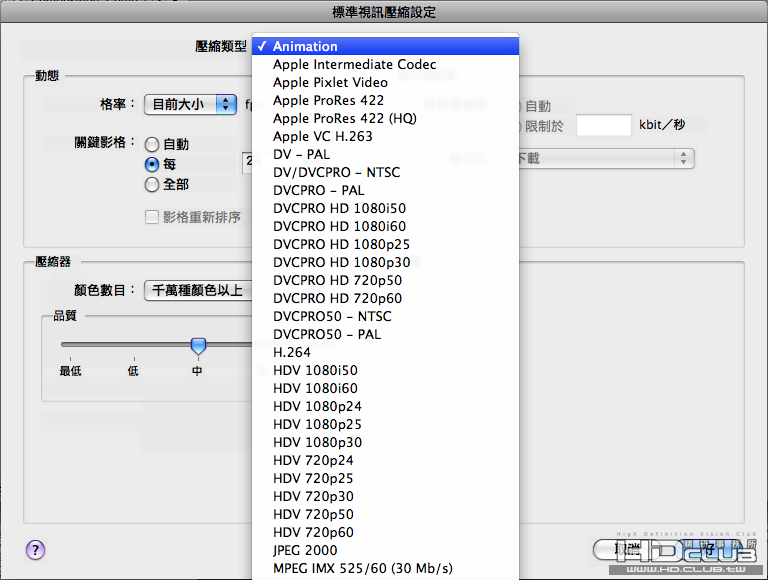Select HDV 1080p25
Screen dimensions: 768x580
pyautogui.click(x=385, y=424)
